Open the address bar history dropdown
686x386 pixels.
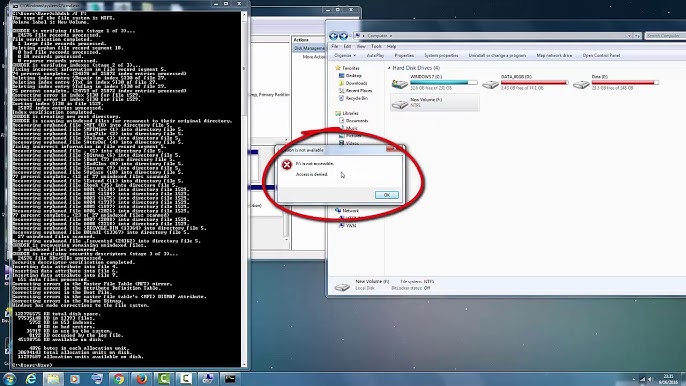pos(630,36)
